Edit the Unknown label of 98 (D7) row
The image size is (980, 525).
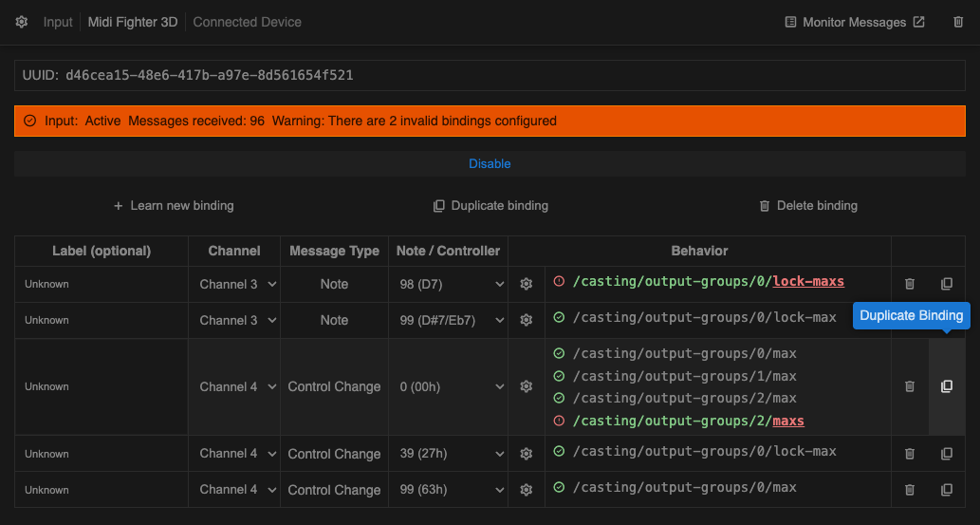pyautogui.click(x=102, y=284)
